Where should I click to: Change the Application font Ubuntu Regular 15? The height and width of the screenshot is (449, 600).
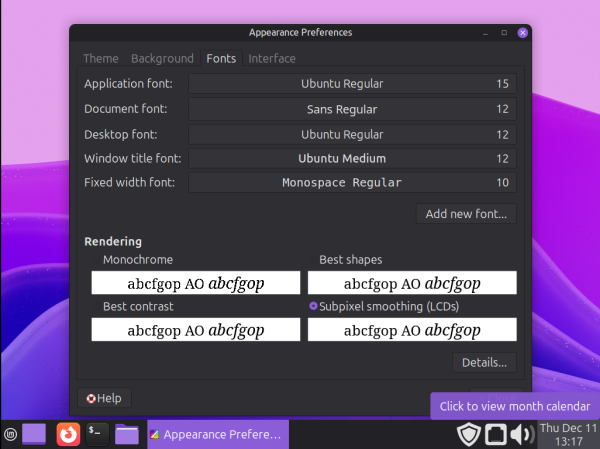pyautogui.click(x=352, y=84)
